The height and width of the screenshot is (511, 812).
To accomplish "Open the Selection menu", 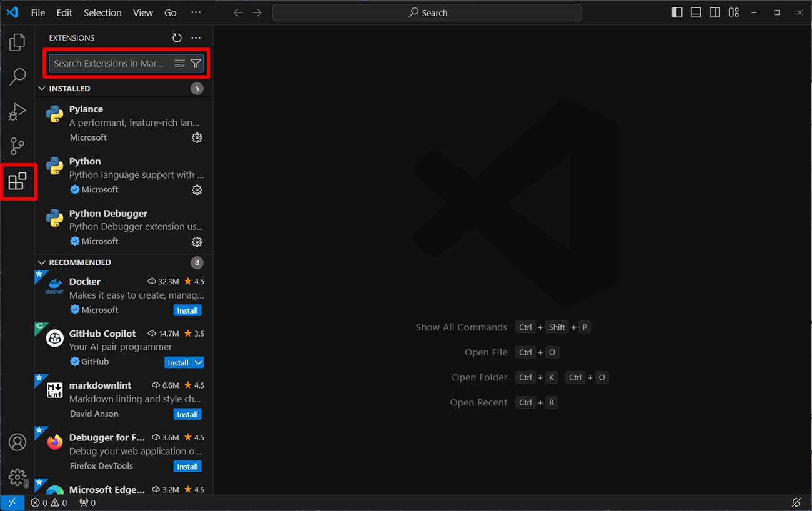I will point(102,12).
